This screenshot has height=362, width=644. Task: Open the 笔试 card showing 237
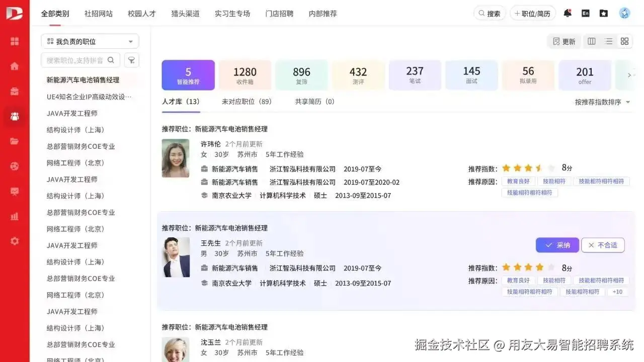[x=415, y=75]
